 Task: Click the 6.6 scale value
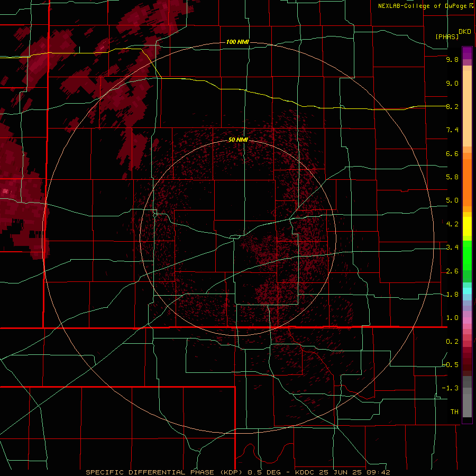(452, 153)
